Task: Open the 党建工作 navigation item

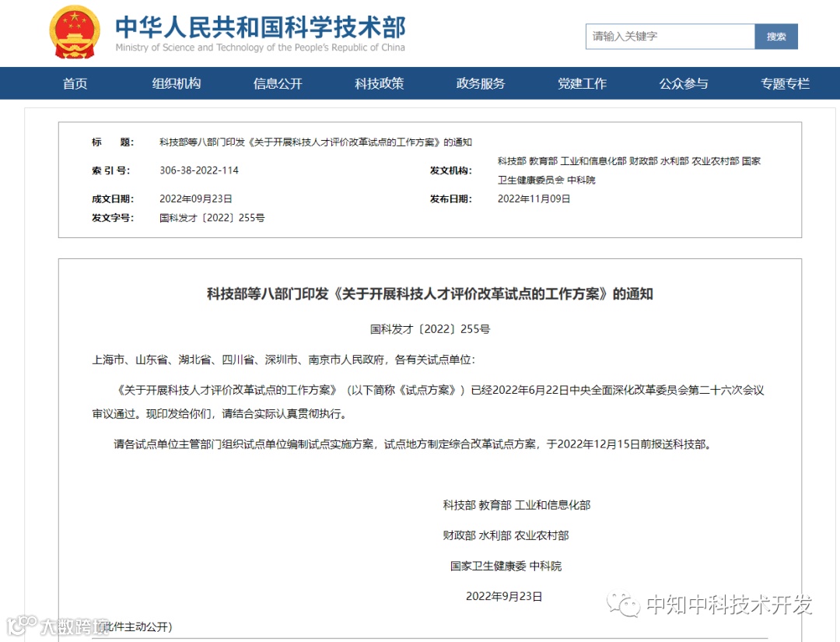Action: 583,83
